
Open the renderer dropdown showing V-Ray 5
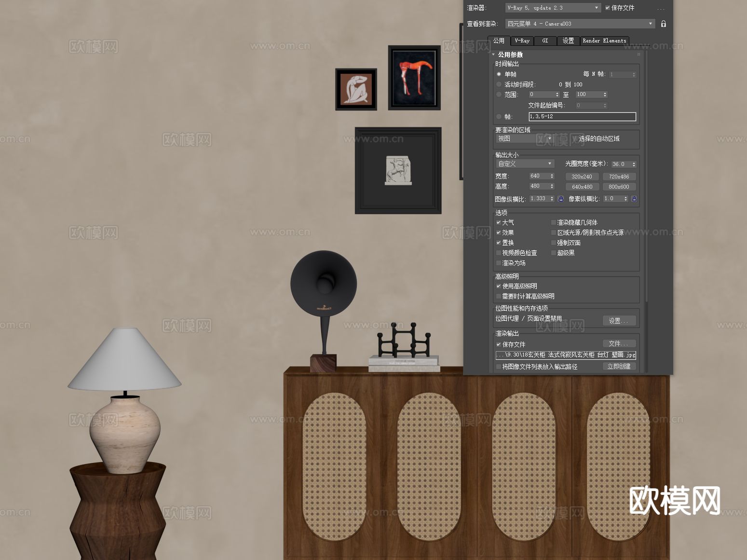[x=553, y=8]
